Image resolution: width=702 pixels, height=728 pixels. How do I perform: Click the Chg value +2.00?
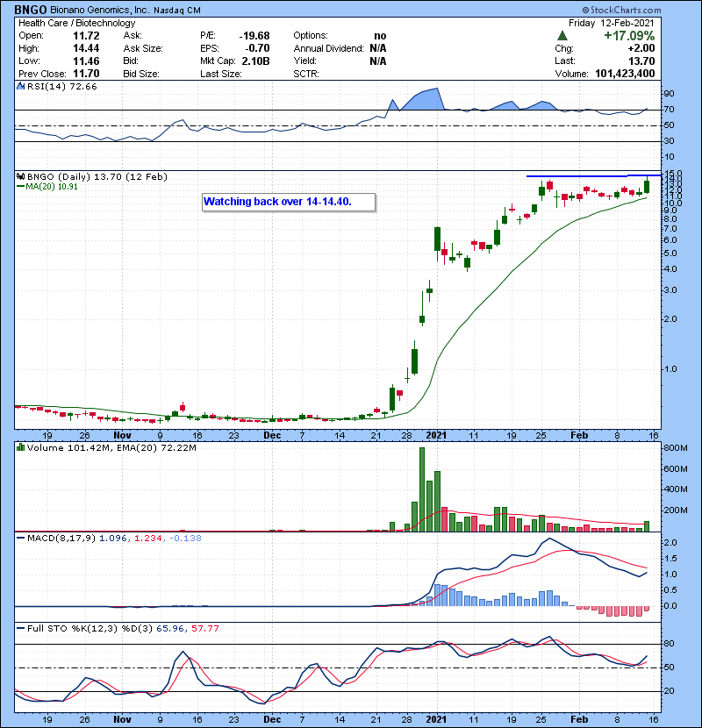[x=641, y=48]
